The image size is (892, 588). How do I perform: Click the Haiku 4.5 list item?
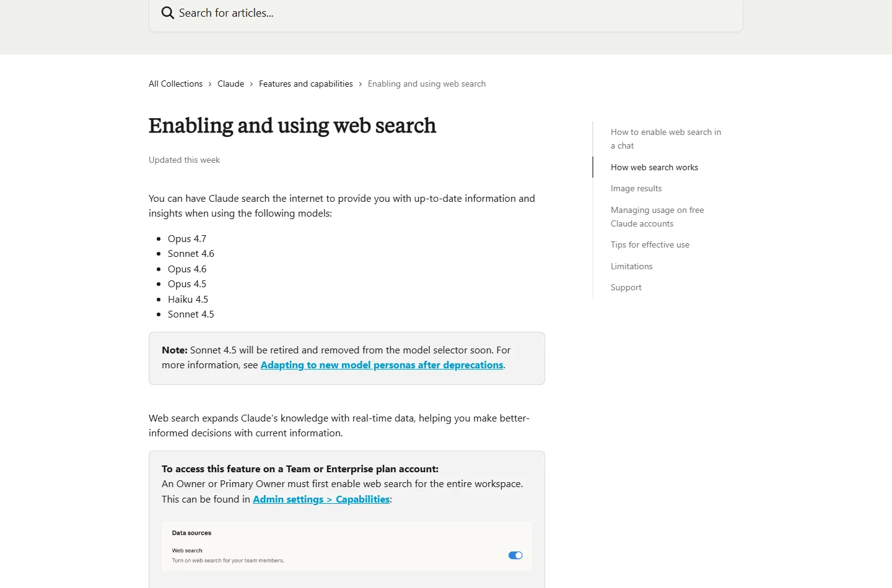coord(188,300)
